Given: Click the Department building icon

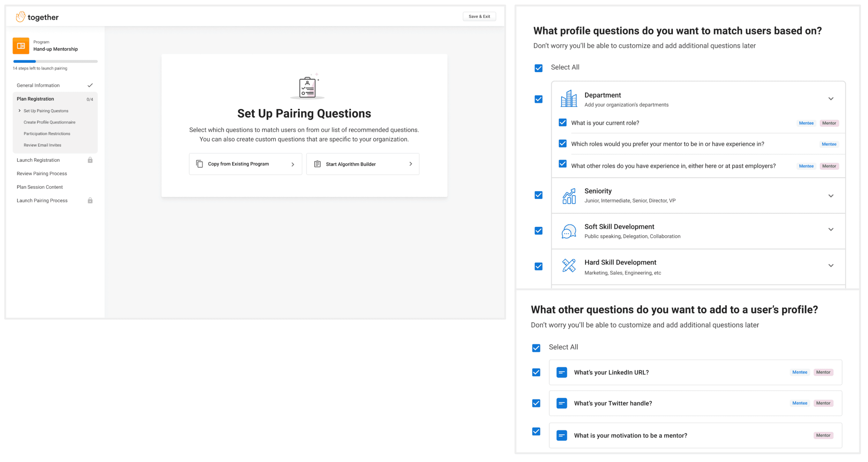Looking at the screenshot, I should pos(568,99).
